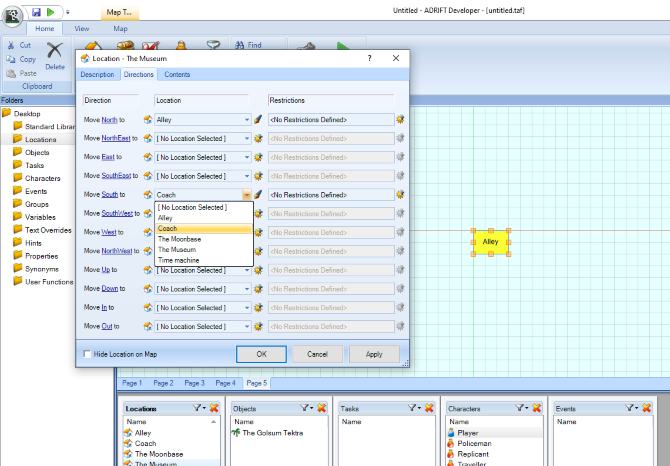Viewport: 670px width, 466px height.
Task: Click the Save icon in quick access toolbar
Action: (36, 11)
